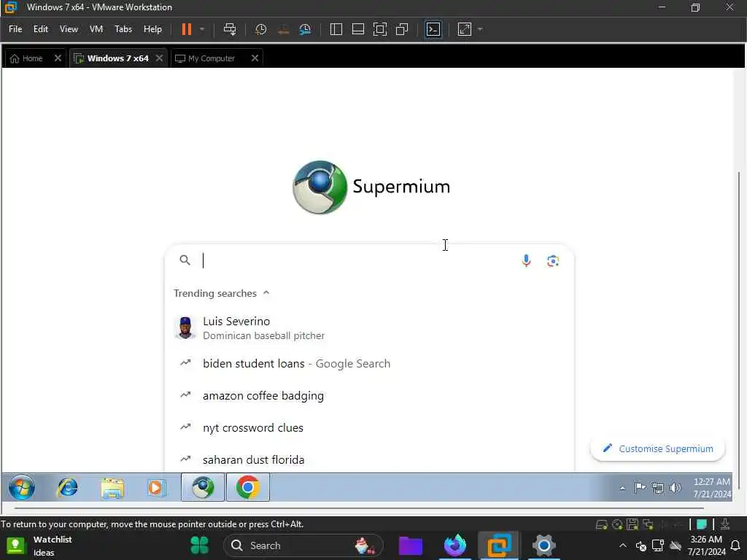Open Windows Media Player in taskbar
This screenshot has width=747, height=560.
156,488
